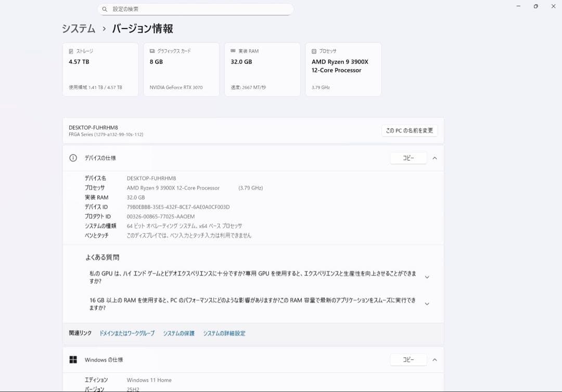Click the 設定の検索 input field
Screen dimensions: 562x392
195,9
